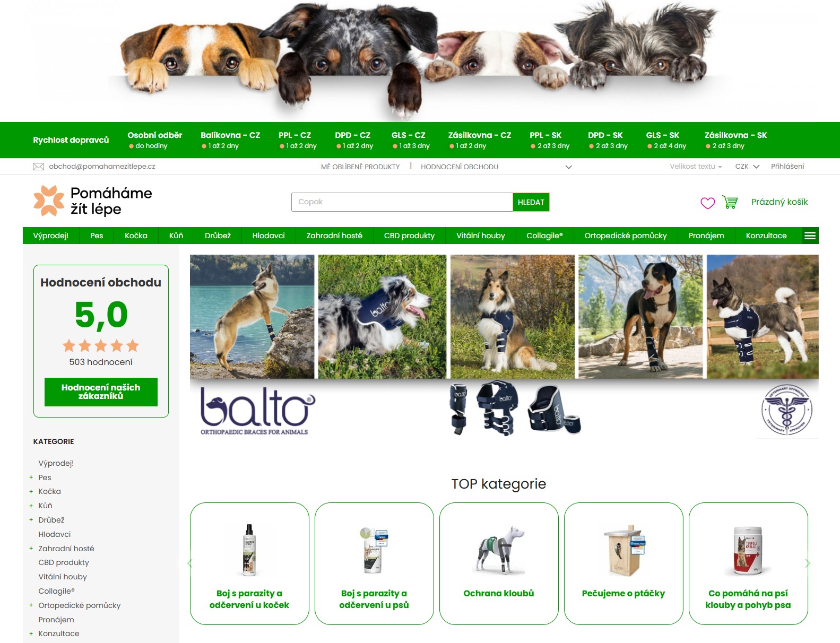Open the shopping cart icon

(730, 202)
